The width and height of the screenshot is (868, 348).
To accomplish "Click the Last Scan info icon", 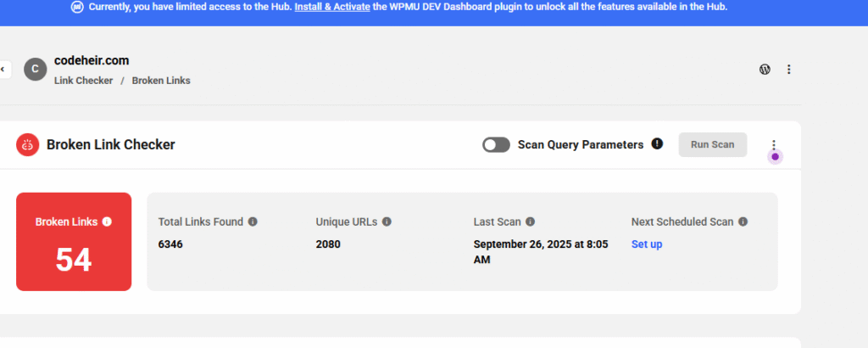I will pos(530,222).
